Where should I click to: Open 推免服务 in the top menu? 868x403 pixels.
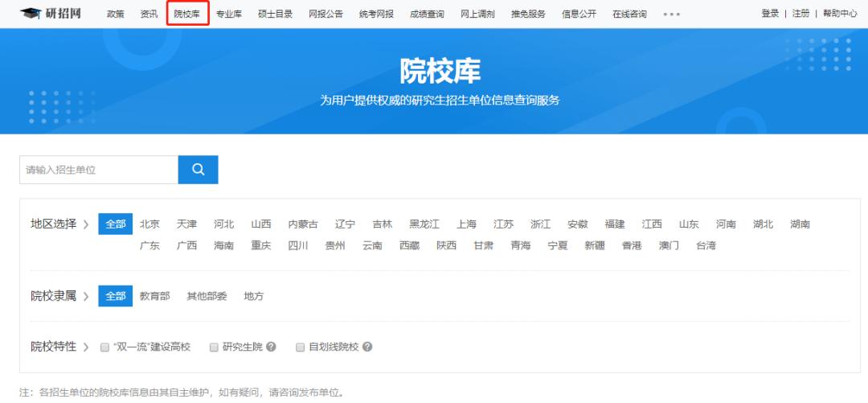click(x=528, y=14)
